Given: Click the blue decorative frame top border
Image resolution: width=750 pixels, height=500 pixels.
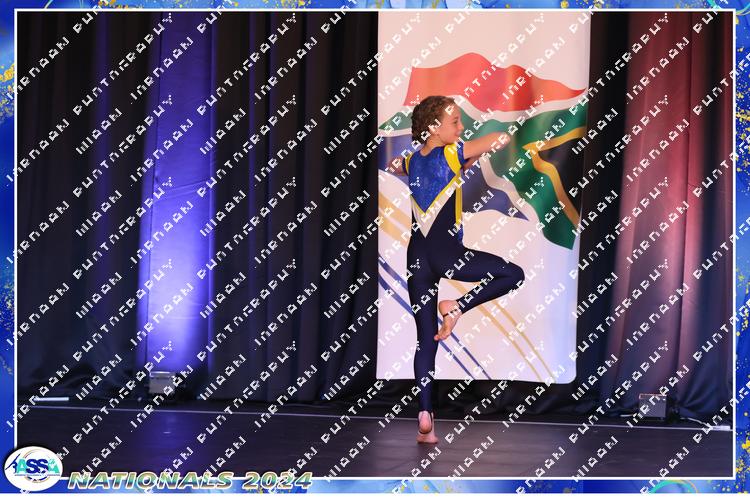Looking at the screenshot, I should pyautogui.click(x=375, y=5).
